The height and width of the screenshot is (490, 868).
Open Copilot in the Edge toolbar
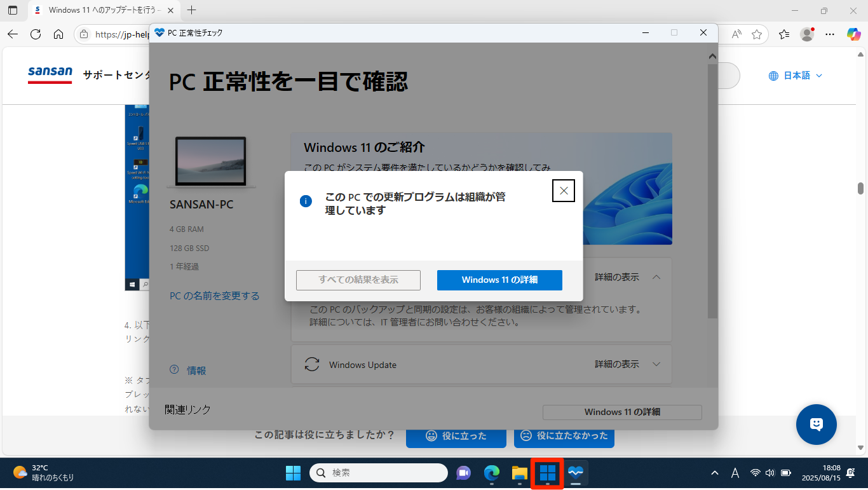click(853, 34)
